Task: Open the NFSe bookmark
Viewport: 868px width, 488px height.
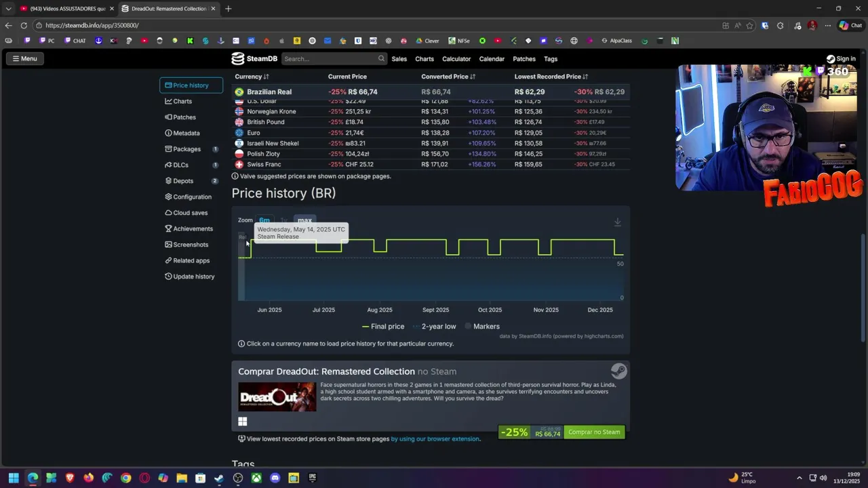Action: 459,41
